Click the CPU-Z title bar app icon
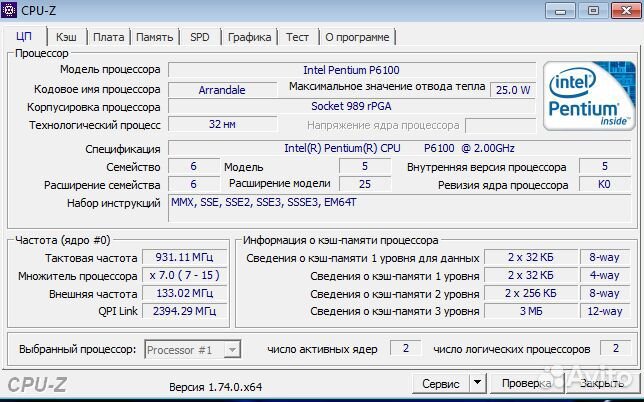Image resolution: width=644 pixels, height=402 pixels. click(x=9, y=10)
